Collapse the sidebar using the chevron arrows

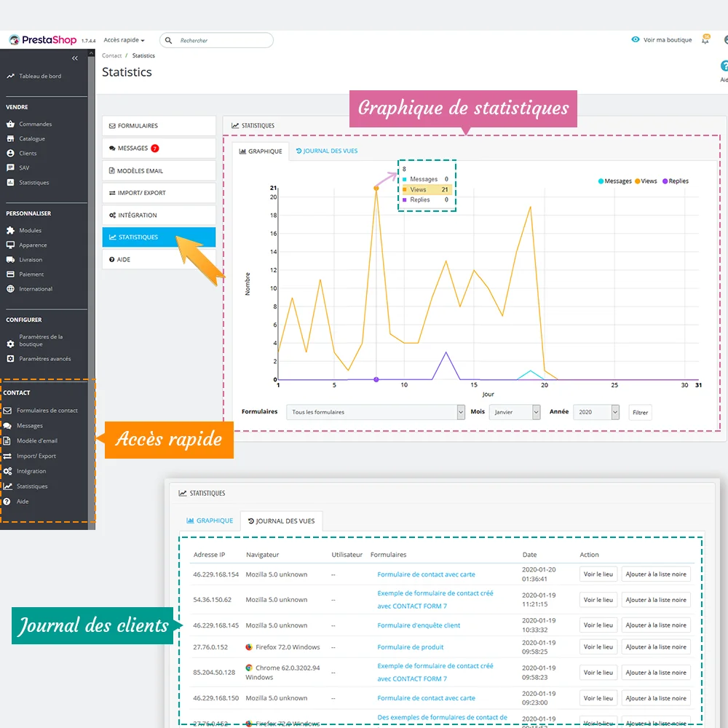pyautogui.click(x=75, y=58)
